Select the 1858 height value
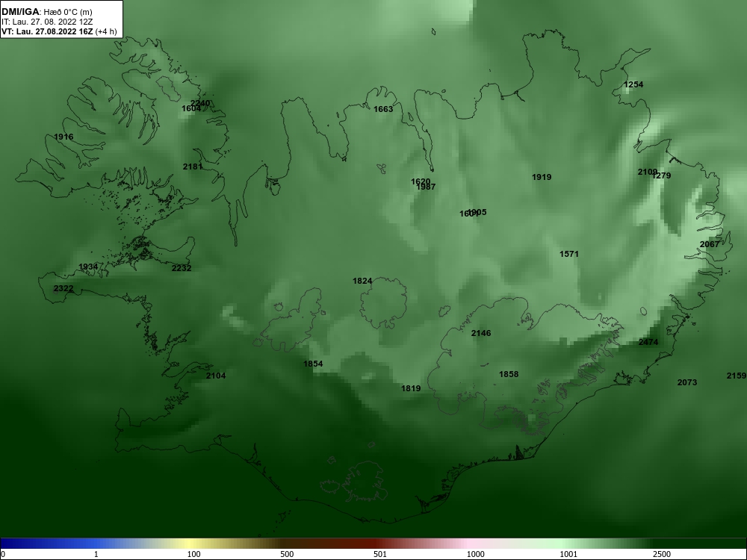747x560 pixels. pos(508,374)
